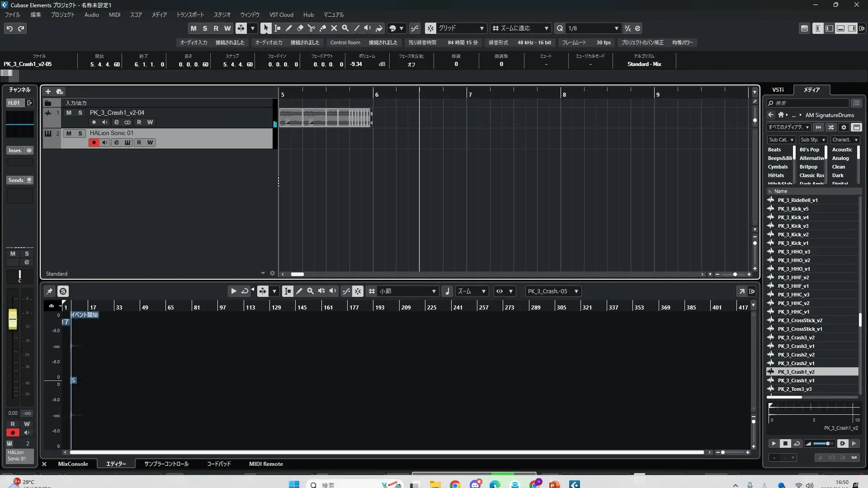Switch to the MixConsole tab
868x488 pixels.
pyautogui.click(x=73, y=464)
